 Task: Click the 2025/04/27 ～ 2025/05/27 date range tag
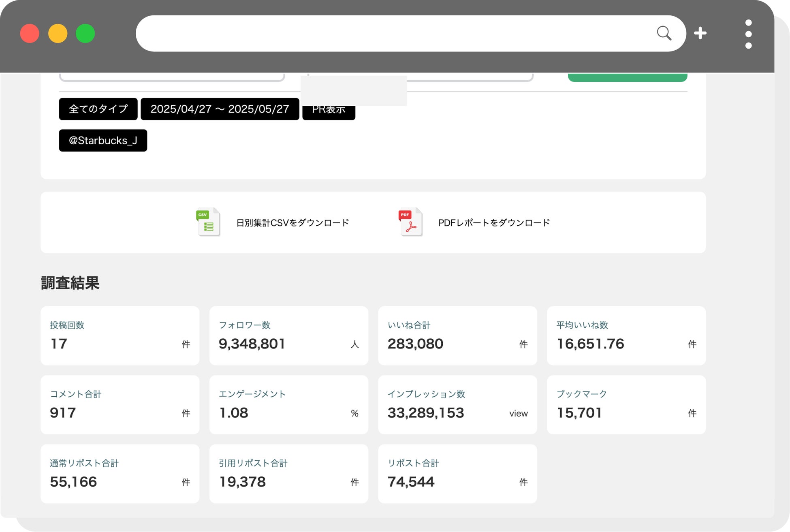[x=220, y=109]
